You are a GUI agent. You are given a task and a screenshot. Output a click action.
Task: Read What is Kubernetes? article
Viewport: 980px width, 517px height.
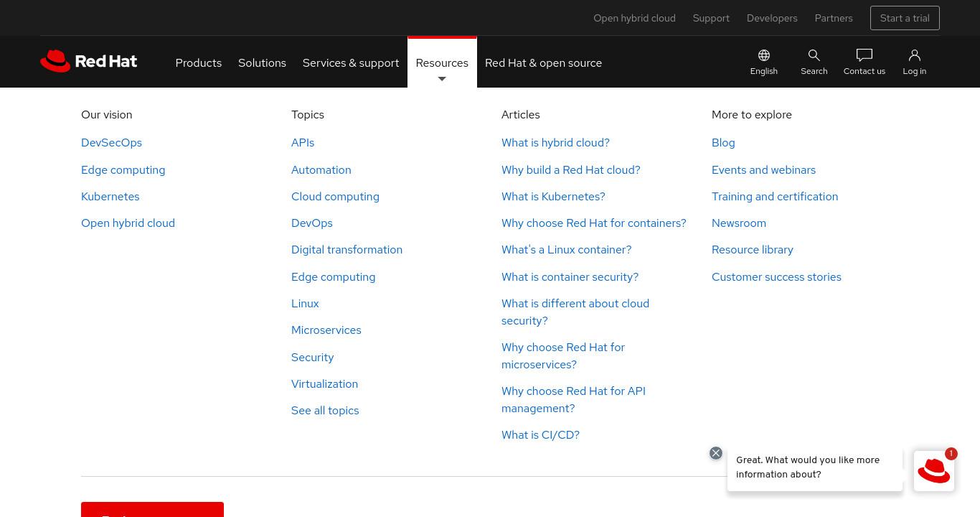tap(553, 196)
